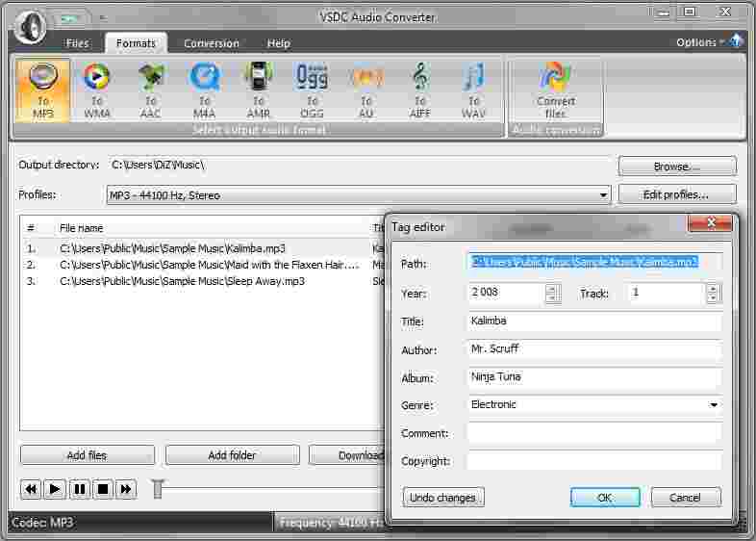Click the Album field with Ninja Tuna
The height and width of the screenshot is (541, 756).
(595, 377)
